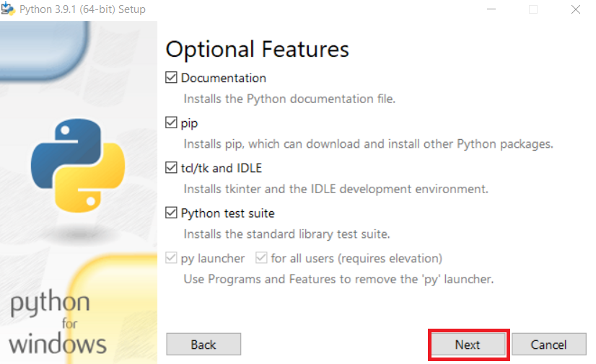Uncheck the Python test suite checkbox
The width and height of the screenshot is (596, 364).
click(172, 213)
